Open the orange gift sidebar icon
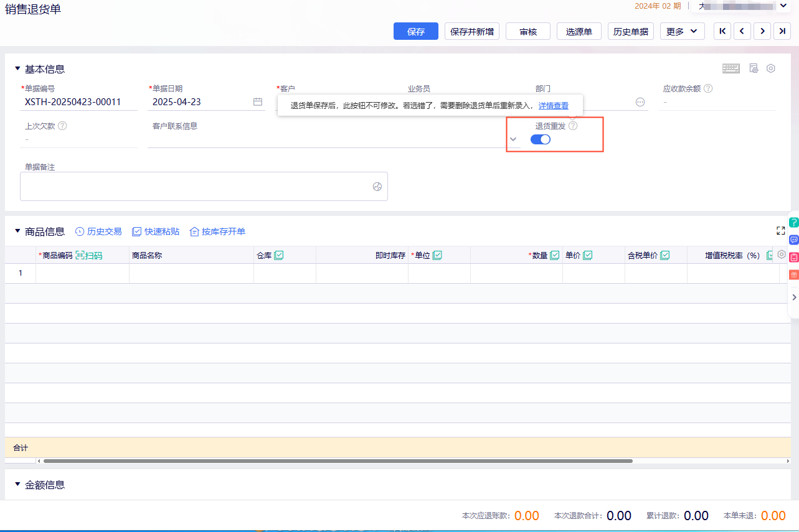The height and width of the screenshot is (532, 799). tap(794, 274)
